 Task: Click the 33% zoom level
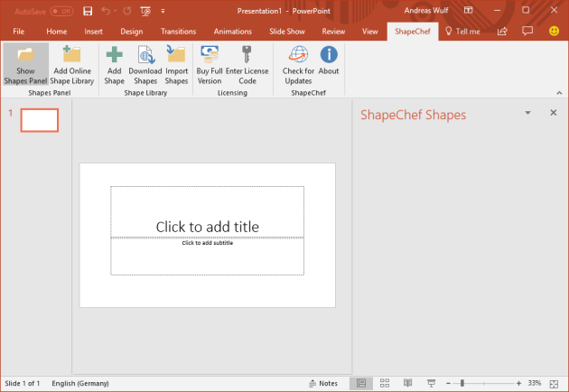tap(535, 383)
